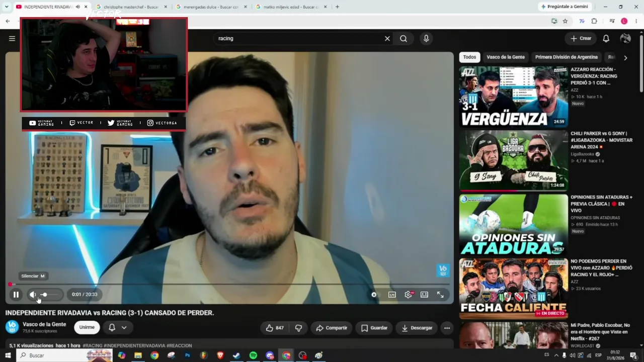Viewport: 644px width, 362px height.
Task: Open Chrome media controls icon
Action: click(612, 21)
